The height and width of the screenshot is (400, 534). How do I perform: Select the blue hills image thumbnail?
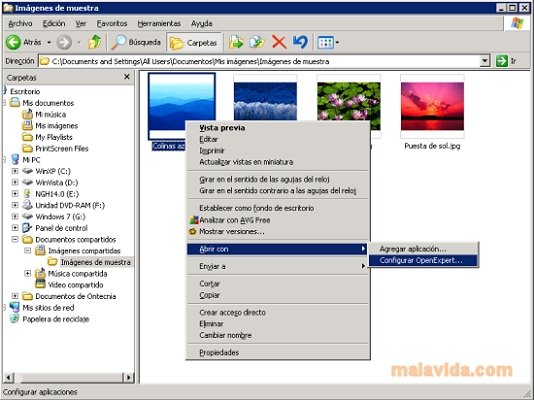[182, 106]
